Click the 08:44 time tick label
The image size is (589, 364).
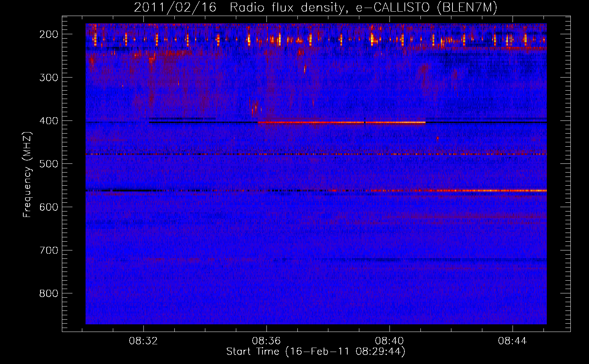click(513, 341)
